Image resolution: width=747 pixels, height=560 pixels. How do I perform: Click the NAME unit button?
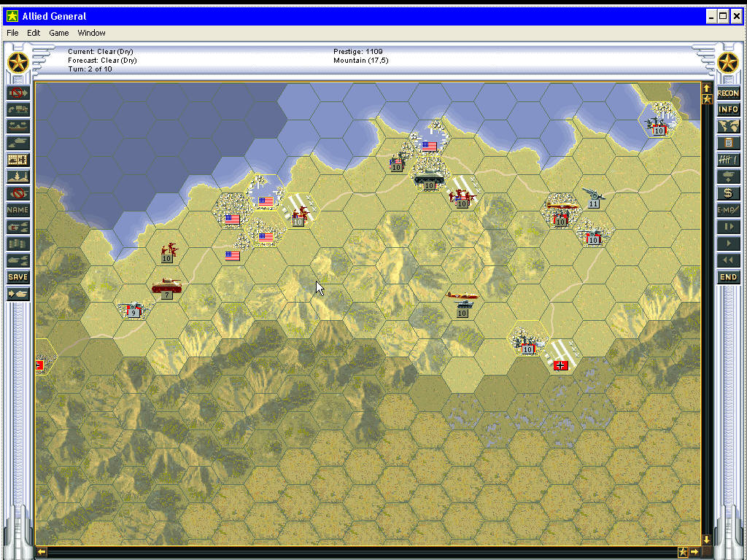point(18,210)
